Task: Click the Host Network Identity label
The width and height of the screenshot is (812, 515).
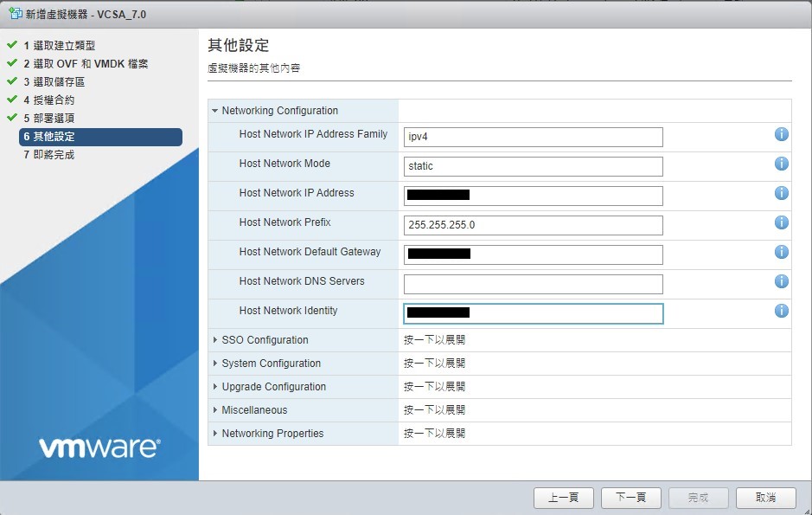Action: (289, 311)
